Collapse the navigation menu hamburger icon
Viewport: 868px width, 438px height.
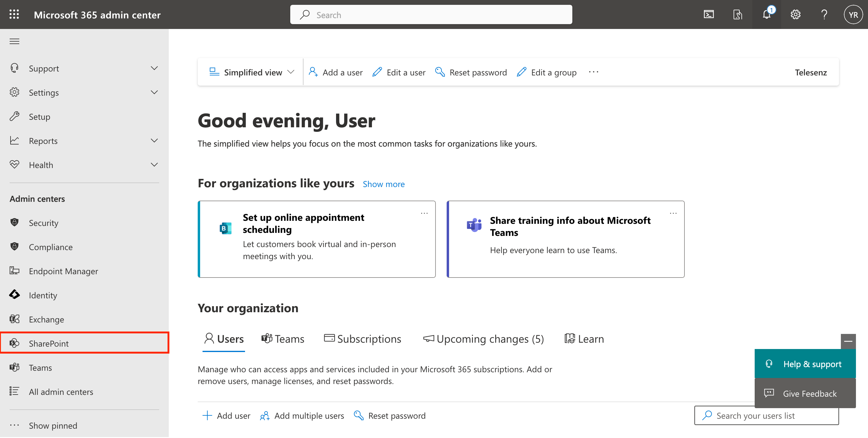point(14,41)
